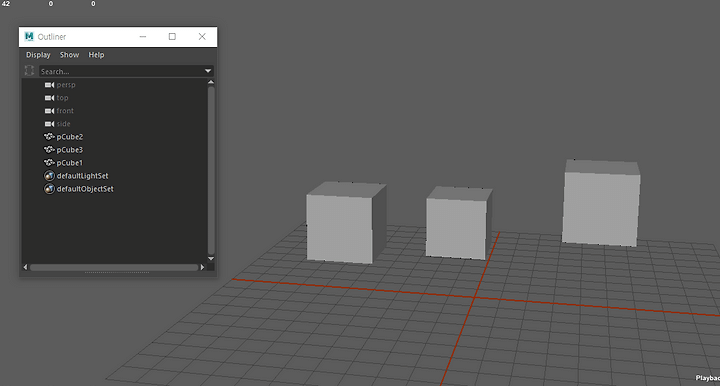720x386 pixels.
Task: Click the defaultObjectSet set icon
Action: [x=49, y=189]
